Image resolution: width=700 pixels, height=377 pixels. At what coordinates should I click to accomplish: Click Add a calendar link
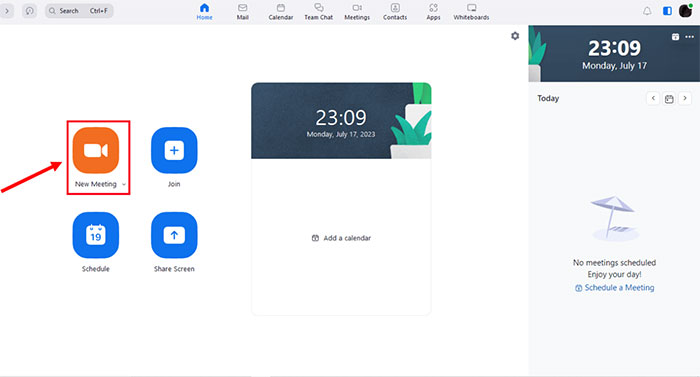click(x=342, y=238)
